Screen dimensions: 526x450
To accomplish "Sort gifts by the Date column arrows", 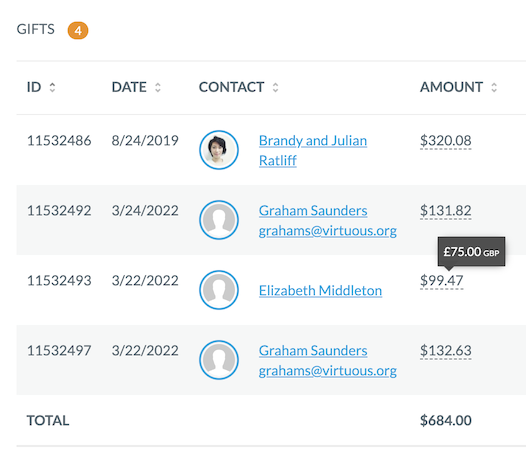I will tap(158, 88).
